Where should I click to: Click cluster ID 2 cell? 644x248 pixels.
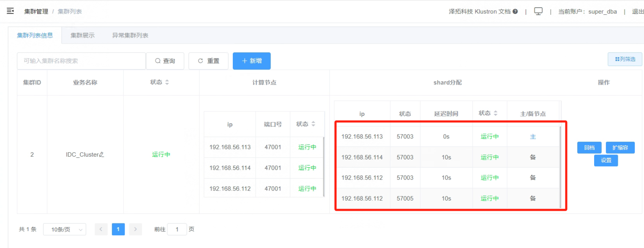[x=32, y=155]
